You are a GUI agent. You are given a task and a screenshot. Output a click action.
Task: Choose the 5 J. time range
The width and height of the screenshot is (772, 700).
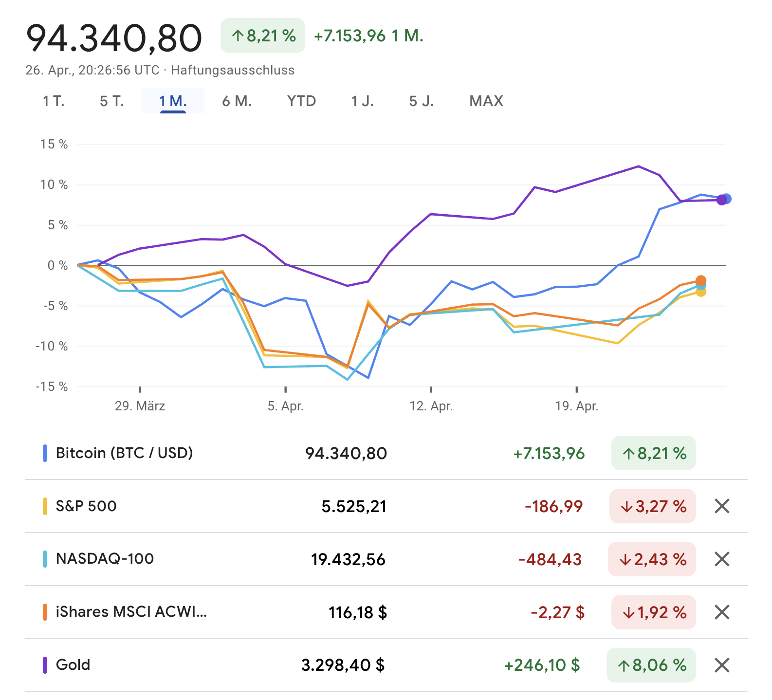(x=422, y=101)
